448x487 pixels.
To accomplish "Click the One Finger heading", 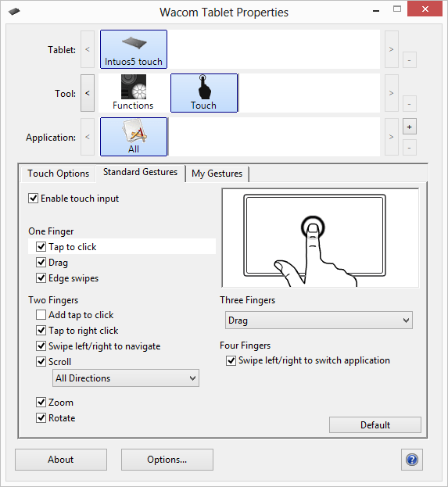I will 51,231.
